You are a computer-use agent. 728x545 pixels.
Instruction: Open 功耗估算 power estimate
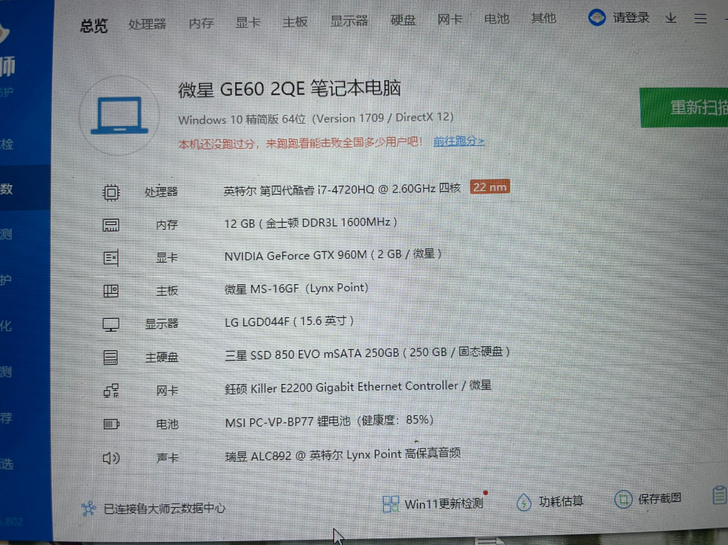point(561,501)
